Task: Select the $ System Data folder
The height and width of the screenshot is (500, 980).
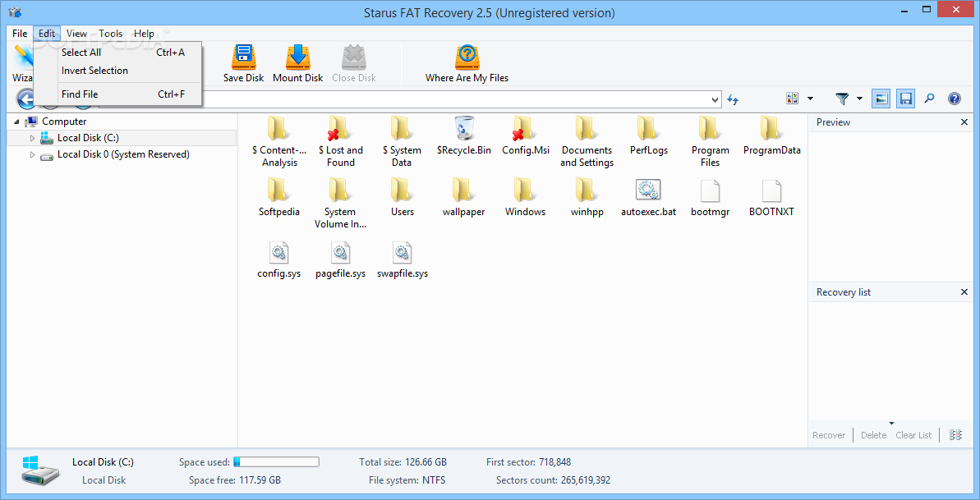Action: [x=402, y=142]
